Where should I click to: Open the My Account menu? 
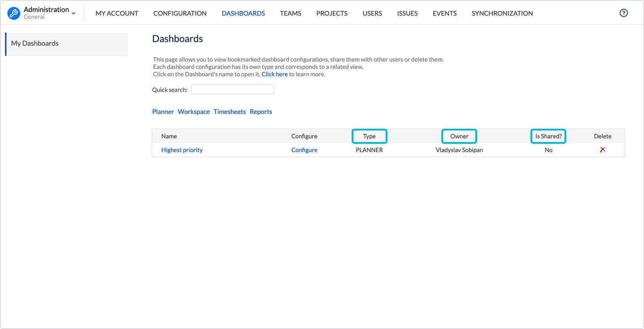pyautogui.click(x=117, y=13)
